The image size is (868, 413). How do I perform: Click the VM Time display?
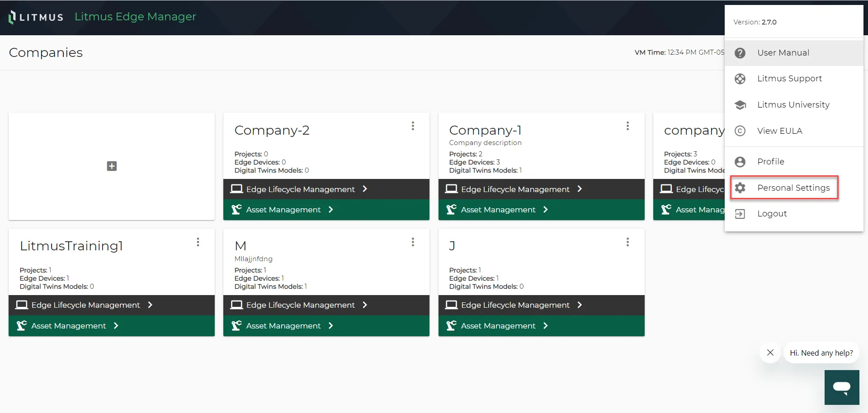click(679, 52)
